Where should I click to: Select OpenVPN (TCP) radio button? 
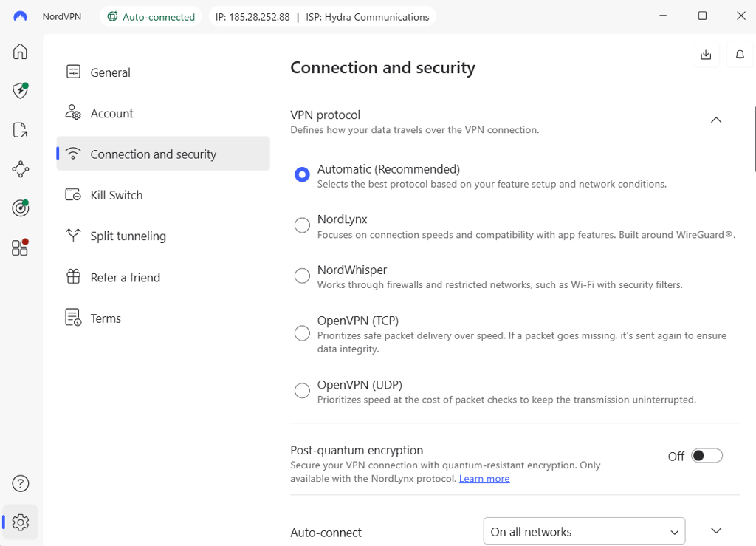coord(302,333)
